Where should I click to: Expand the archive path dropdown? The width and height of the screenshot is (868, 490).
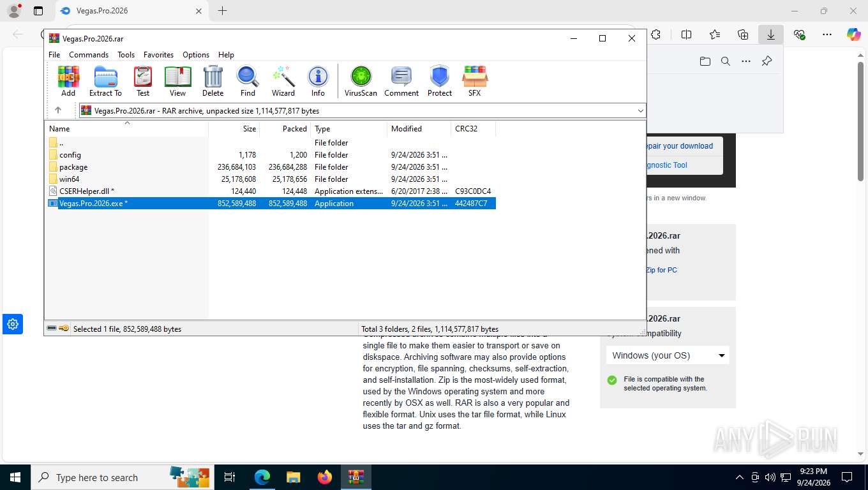pyautogui.click(x=640, y=111)
